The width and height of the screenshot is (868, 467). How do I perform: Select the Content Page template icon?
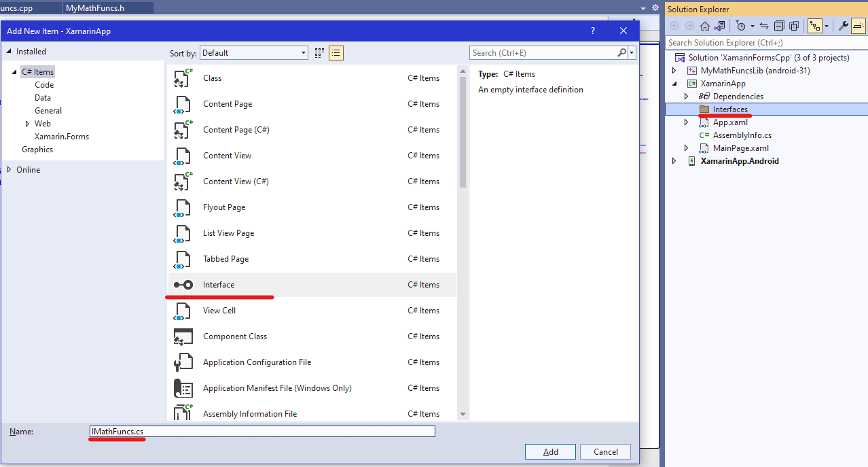[182, 103]
